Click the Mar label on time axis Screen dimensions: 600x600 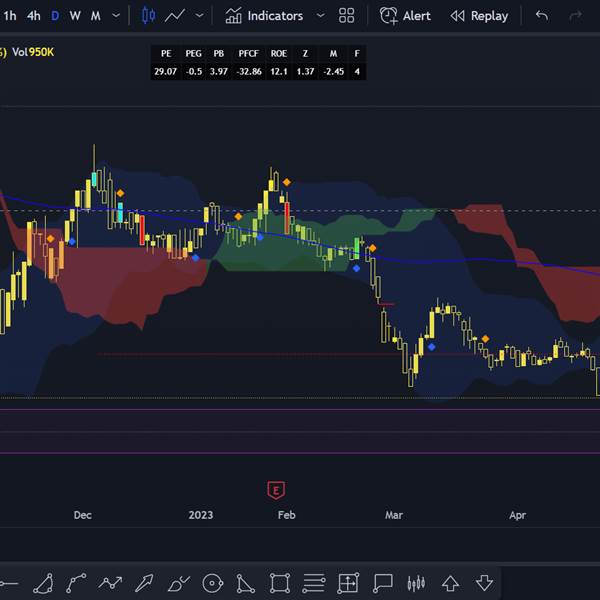(394, 515)
